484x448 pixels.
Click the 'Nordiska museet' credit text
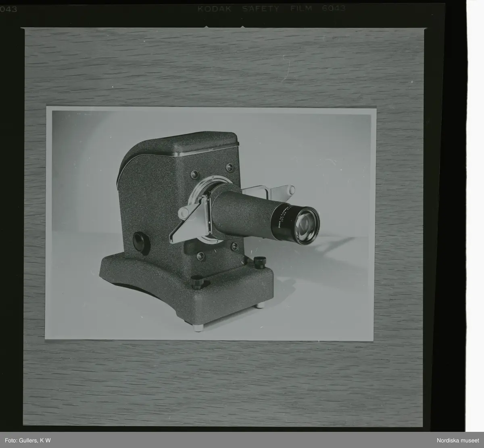(459, 440)
